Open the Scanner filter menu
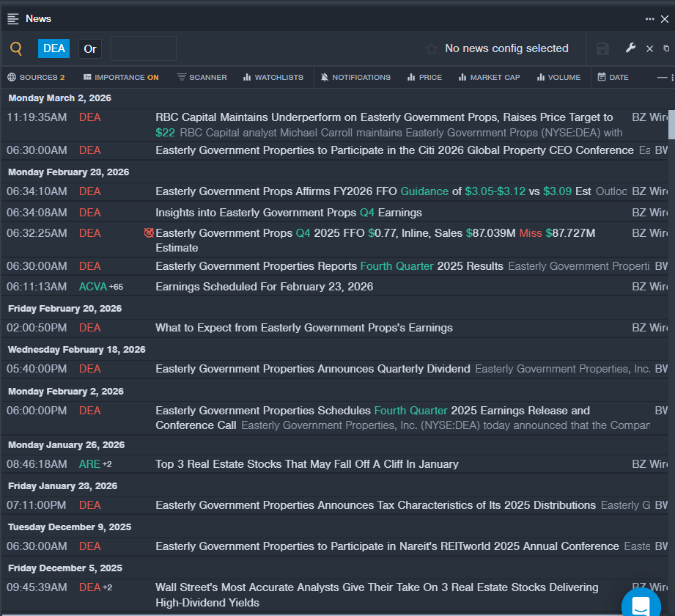 click(x=202, y=77)
